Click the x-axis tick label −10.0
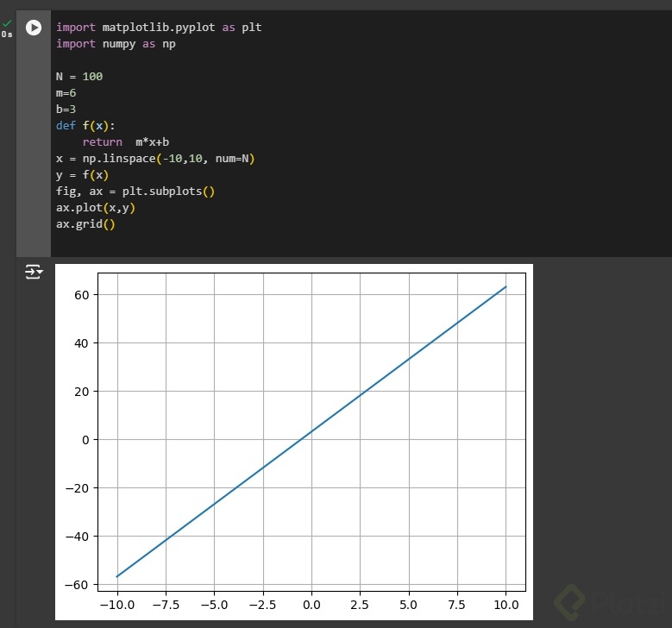672x628 pixels. click(117, 605)
